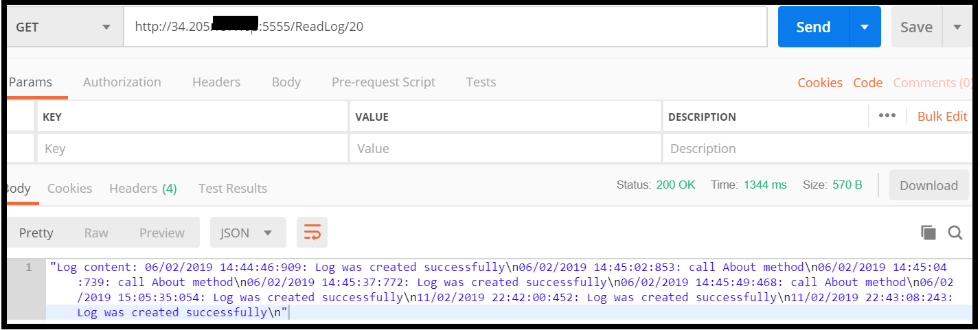This screenshot has width=980, height=330.
Task: Switch response view to Raw
Action: tap(96, 233)
